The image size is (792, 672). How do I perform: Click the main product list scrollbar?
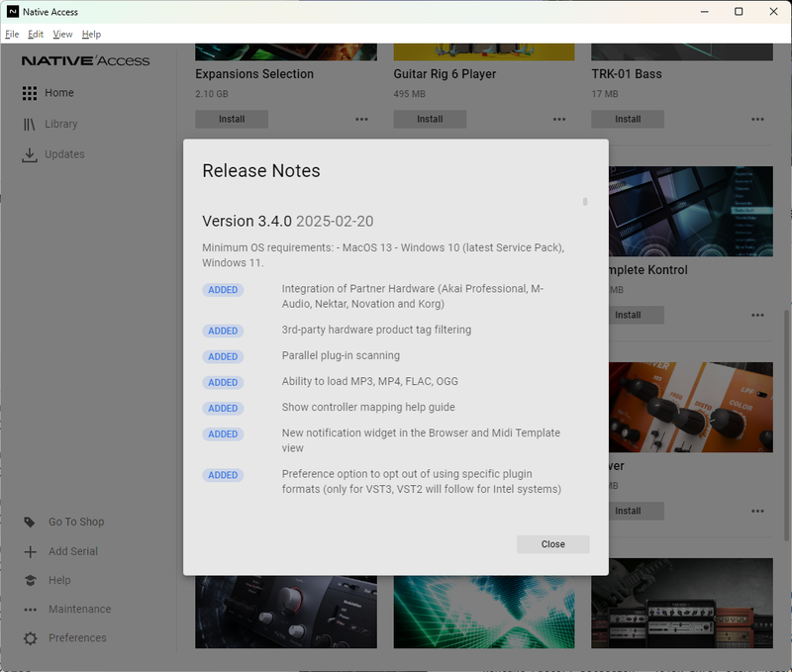point(786,426)
